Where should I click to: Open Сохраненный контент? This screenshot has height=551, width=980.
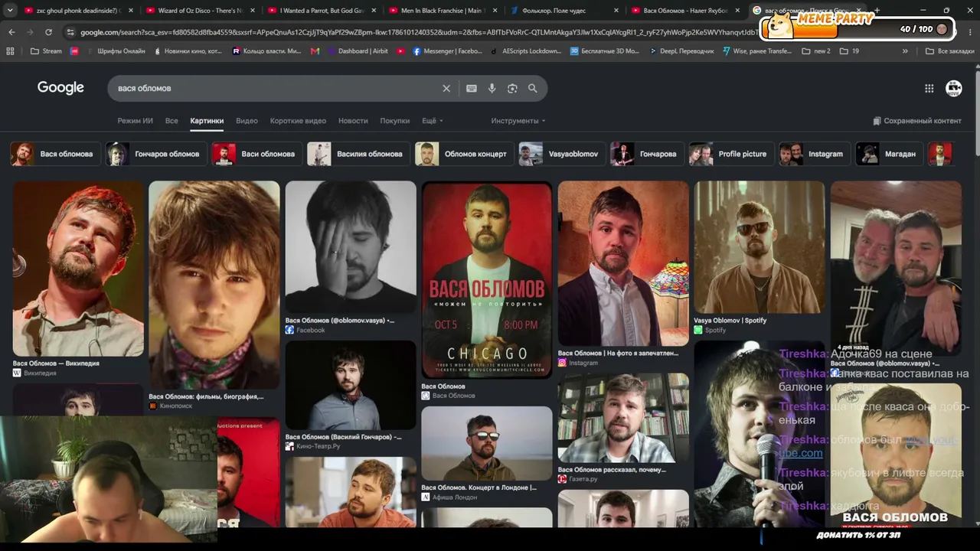[x=917, y=121]
